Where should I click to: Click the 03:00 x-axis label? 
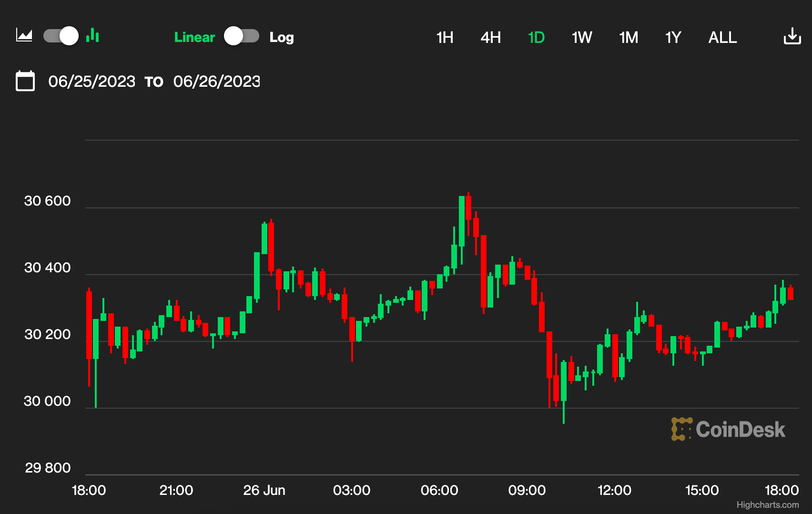point(352,490)
